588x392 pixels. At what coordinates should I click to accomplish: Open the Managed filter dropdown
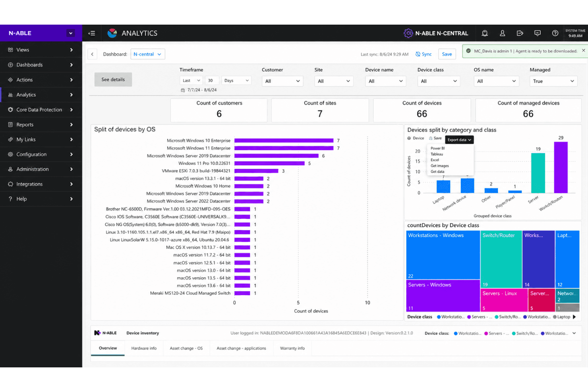553,81
